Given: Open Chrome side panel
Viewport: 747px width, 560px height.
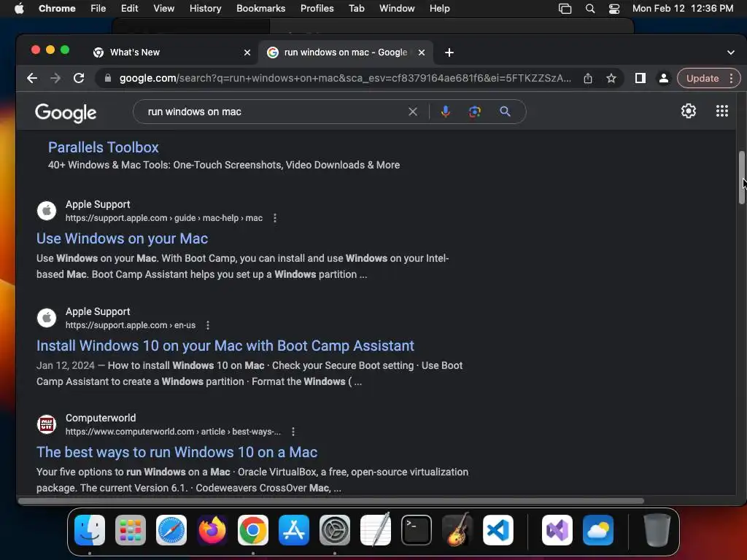Looking at the screenshot, I should coord(640,78).
